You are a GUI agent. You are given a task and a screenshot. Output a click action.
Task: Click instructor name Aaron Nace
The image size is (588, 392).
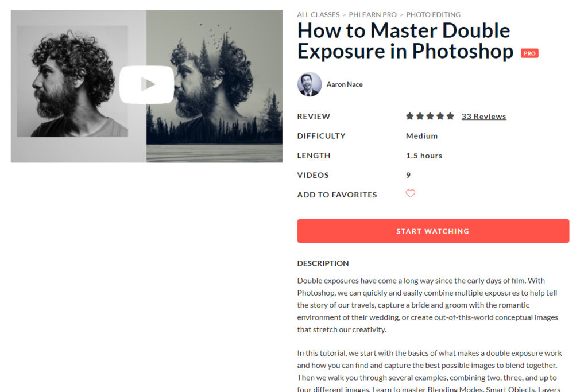(345, 84)
